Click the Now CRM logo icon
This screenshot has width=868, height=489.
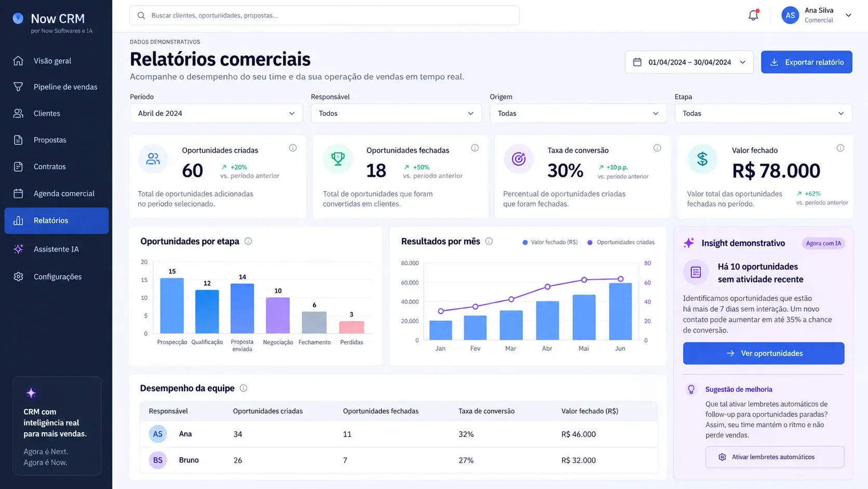point(18,18)
